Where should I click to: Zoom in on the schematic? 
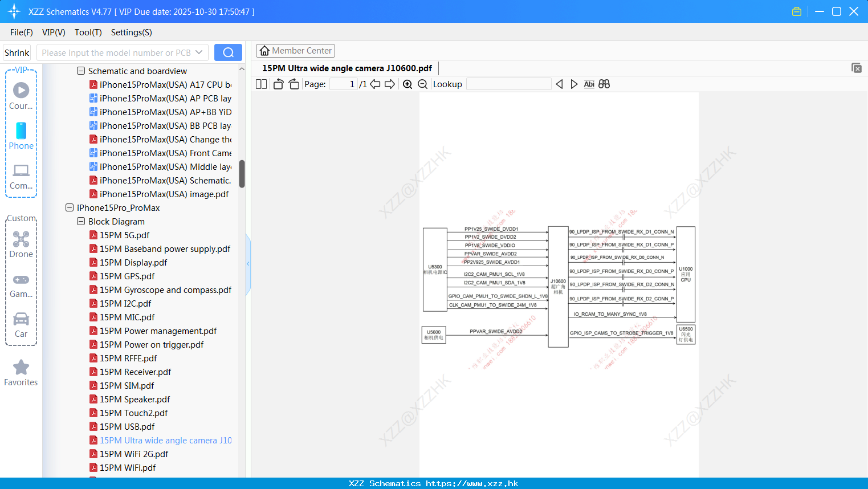[x=407, y=84]
